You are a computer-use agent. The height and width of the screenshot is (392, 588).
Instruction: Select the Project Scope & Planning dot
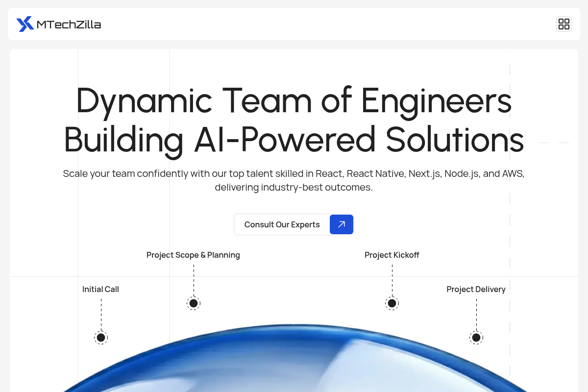tap(194, 303)
